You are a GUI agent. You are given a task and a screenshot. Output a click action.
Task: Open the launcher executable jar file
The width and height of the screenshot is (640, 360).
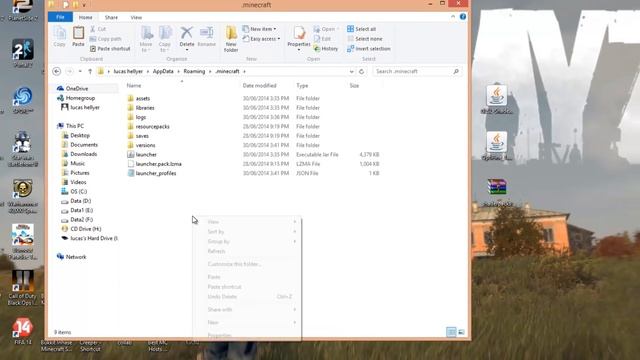coord(146,155)
